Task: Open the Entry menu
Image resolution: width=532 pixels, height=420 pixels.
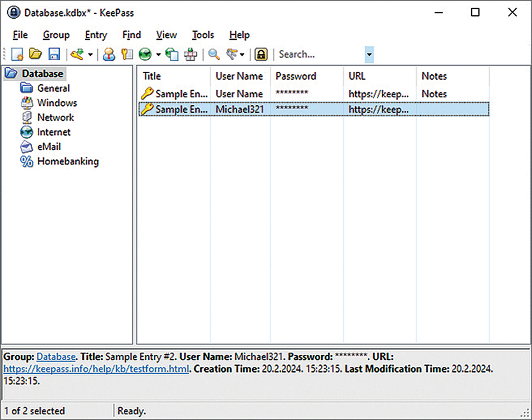Action: (96, 35)
